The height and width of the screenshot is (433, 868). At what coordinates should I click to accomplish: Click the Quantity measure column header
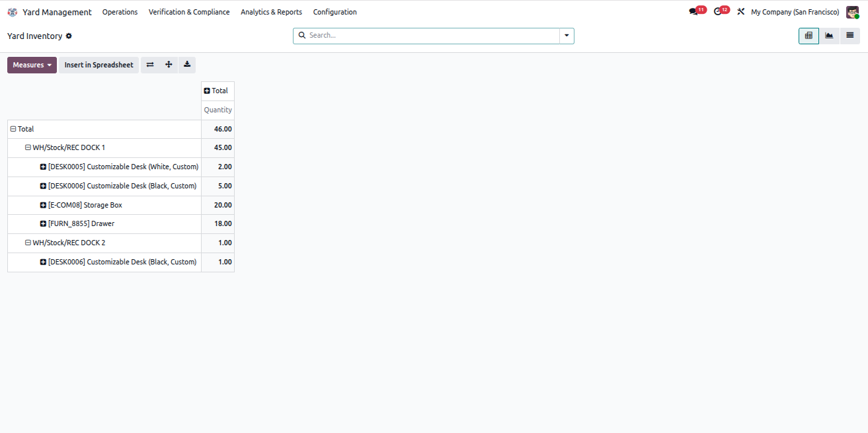point(217,110)
